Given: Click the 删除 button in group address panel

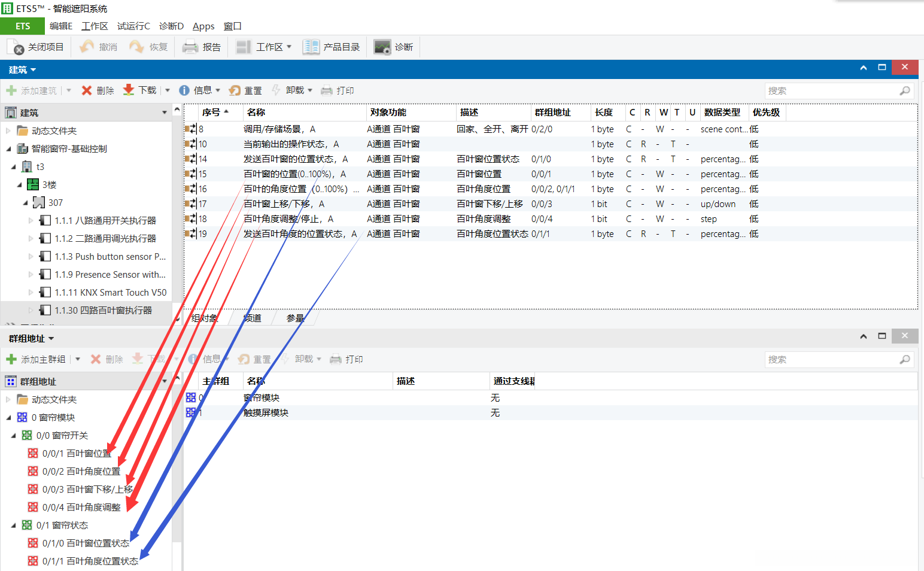Looking at the screenshot, I should coord(107,359).
